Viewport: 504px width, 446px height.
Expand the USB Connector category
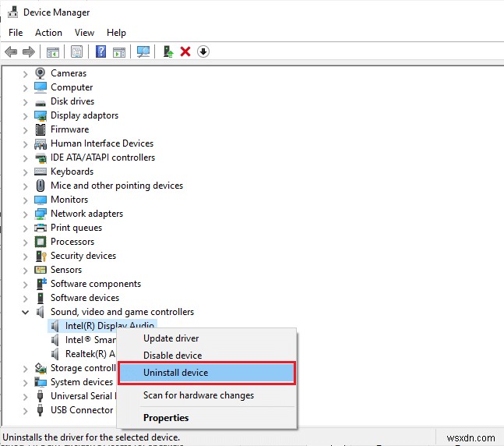point(26,411)
